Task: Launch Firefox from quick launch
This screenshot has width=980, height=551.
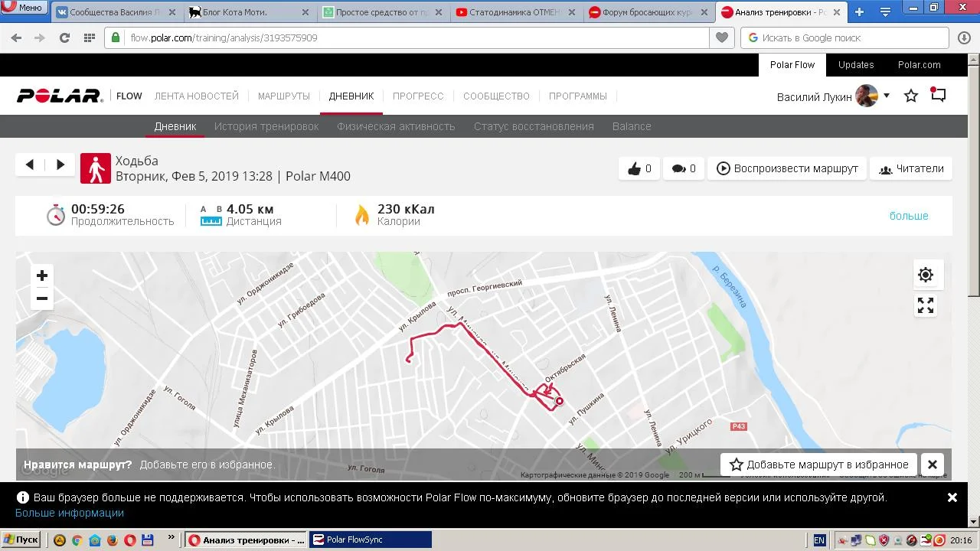Action: click(x=112, y=540)
